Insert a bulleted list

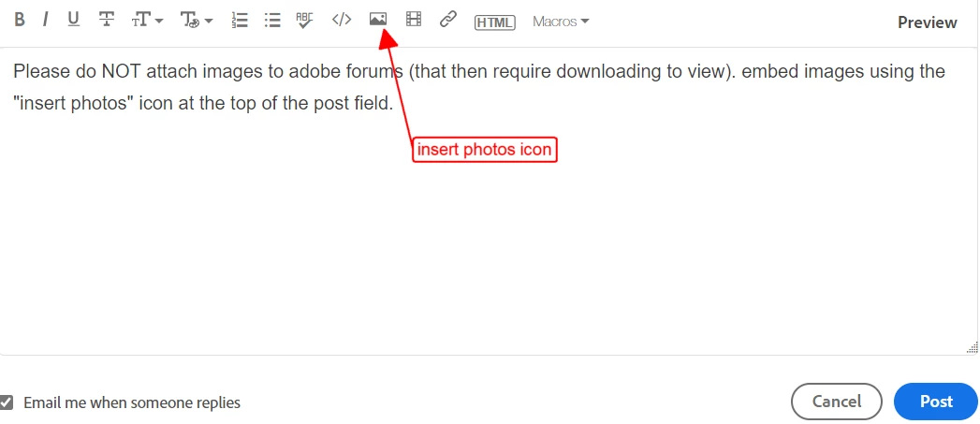(272, 20)
